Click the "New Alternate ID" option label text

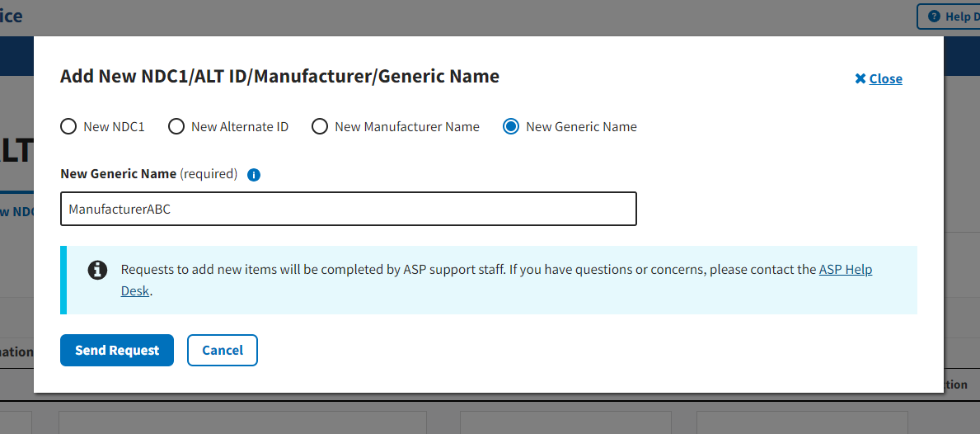coord(240,127)
